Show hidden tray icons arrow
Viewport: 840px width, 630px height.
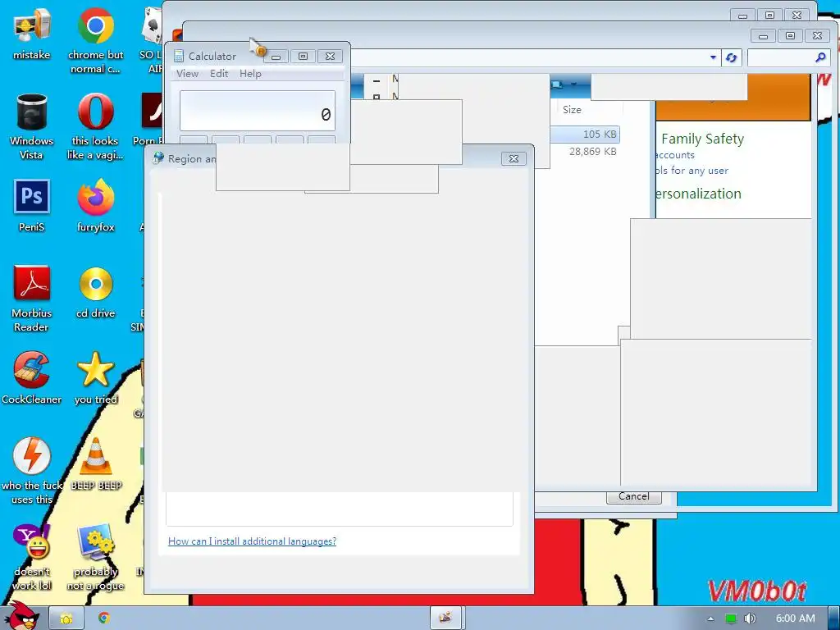(x=710, y=619)
